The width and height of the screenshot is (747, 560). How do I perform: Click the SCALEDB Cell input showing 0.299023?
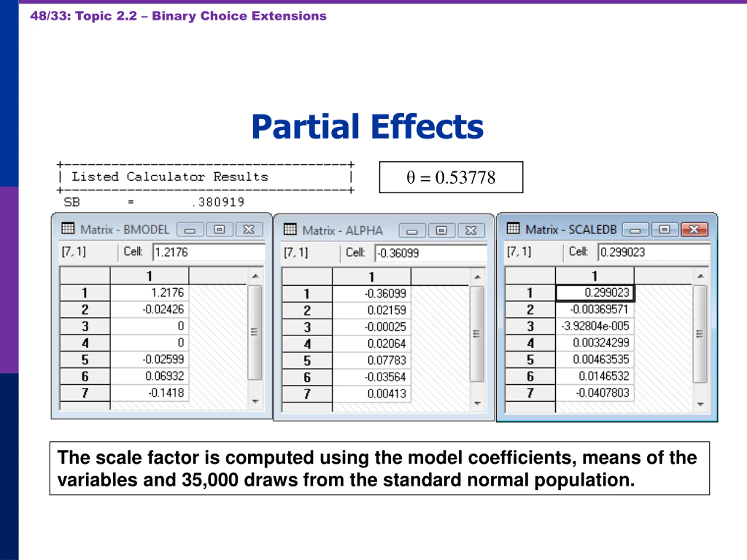(x=653, y=252)
